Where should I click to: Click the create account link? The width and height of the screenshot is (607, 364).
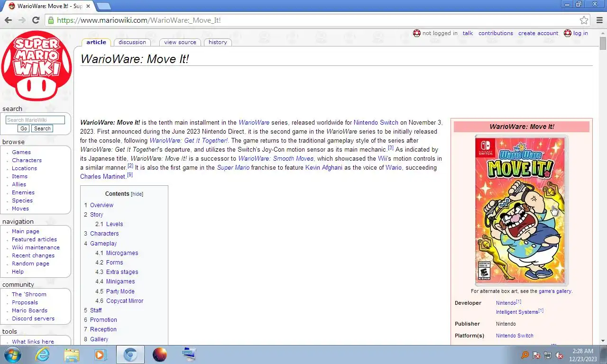point(538,33)
